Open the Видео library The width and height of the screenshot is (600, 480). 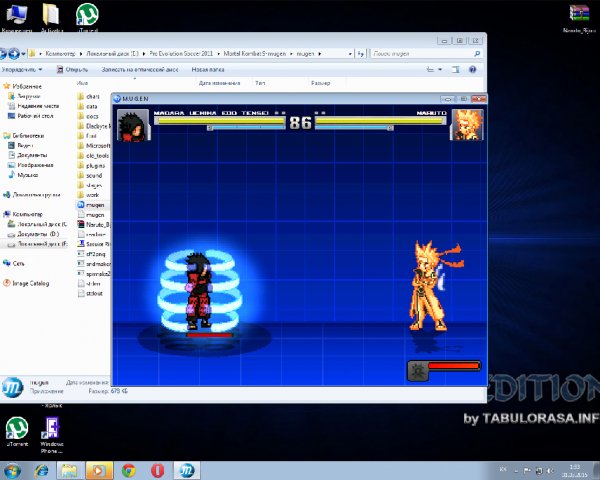click(x=25, y=145)
